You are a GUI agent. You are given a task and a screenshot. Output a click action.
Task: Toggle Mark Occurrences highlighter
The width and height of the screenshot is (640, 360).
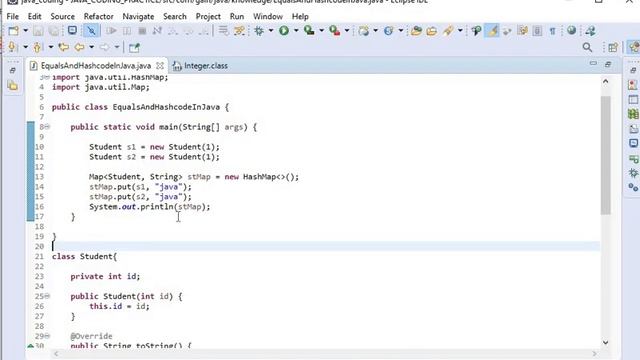coord(493,31)
